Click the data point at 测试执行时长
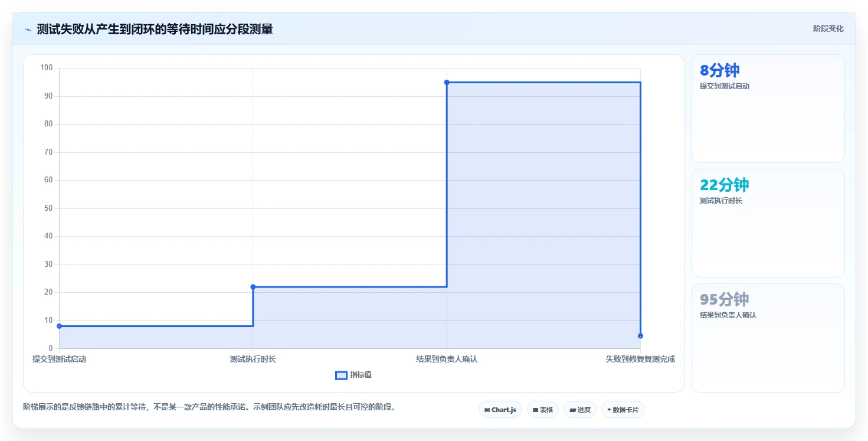Screen dimensions: 868x441 [x=253, y=287]
